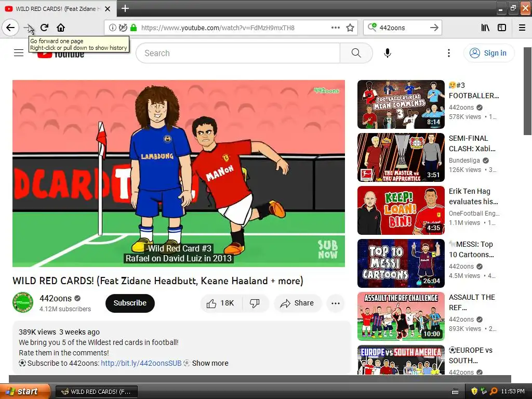Open Keep Loan Bin video thumbnail
532x399 pixels.
tap(401, 210)
